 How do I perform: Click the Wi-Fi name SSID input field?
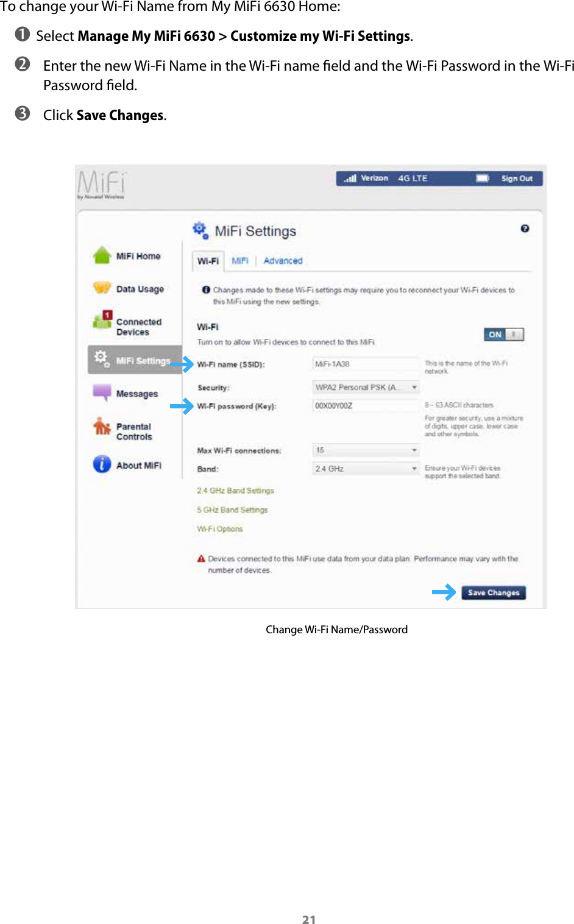tap(365, 364)
